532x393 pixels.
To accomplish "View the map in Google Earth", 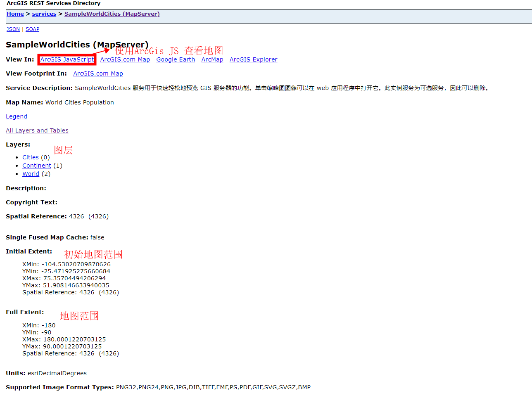I will click(x=176, y=59).
